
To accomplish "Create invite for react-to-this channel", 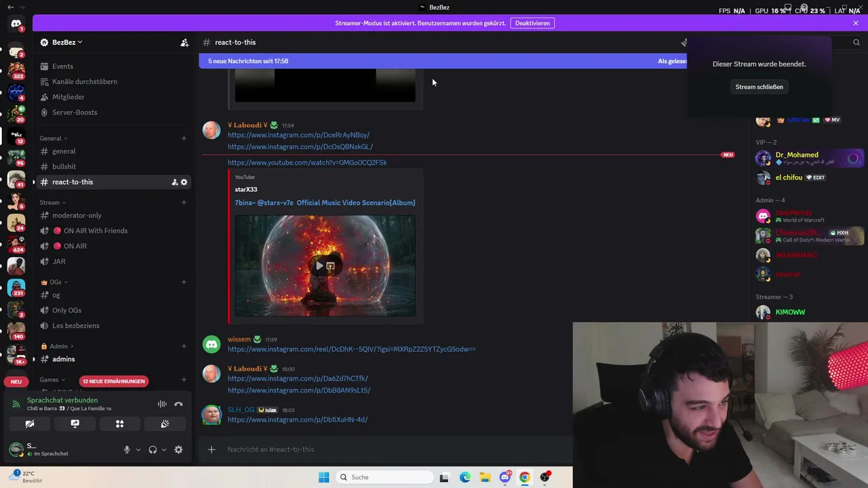I will tap(174, 182).
